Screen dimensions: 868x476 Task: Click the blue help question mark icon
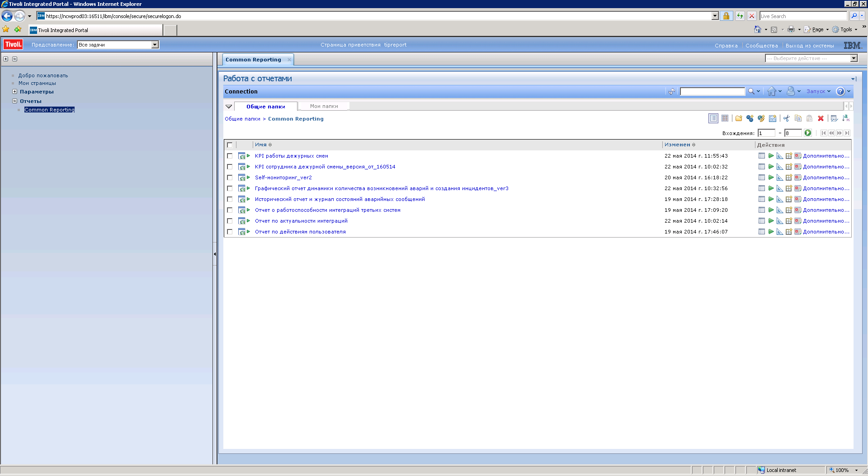(840, 91)
